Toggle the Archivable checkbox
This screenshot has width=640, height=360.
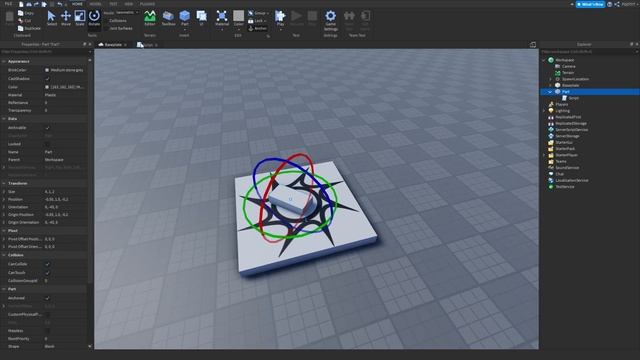point(47,128)
